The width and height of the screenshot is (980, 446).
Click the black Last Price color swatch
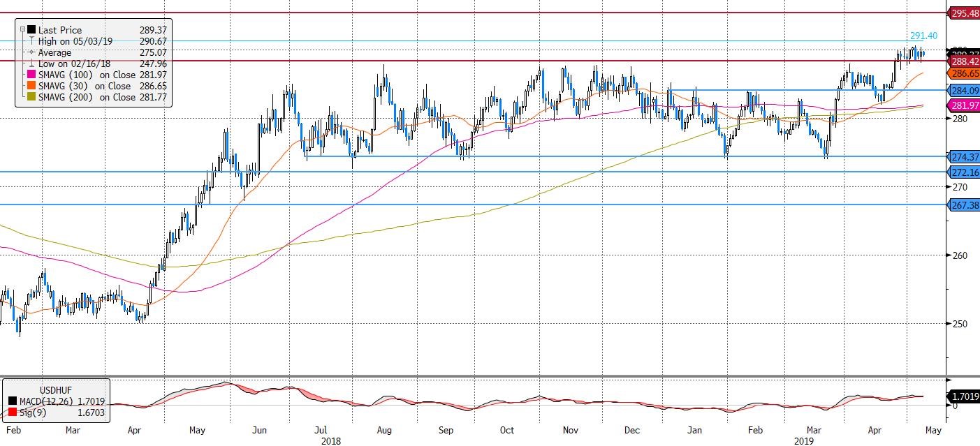pos(30,30)
